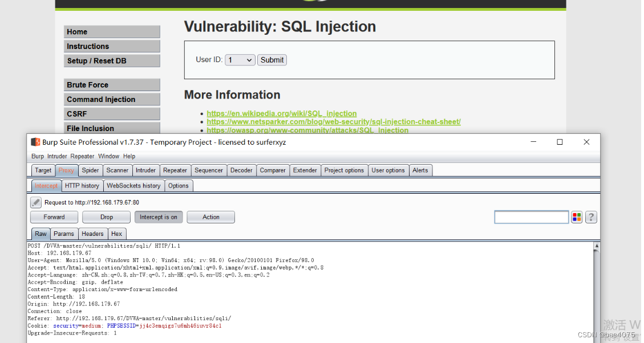
Task: Open the Repeater tool tab
Action: click(175, 170)
